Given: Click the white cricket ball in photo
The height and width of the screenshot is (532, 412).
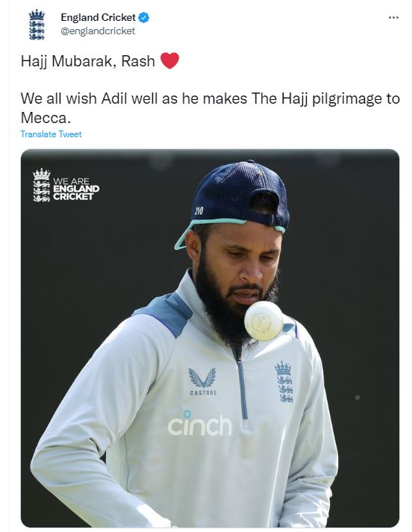Looking at the screenshot, I should coord(263,321).
